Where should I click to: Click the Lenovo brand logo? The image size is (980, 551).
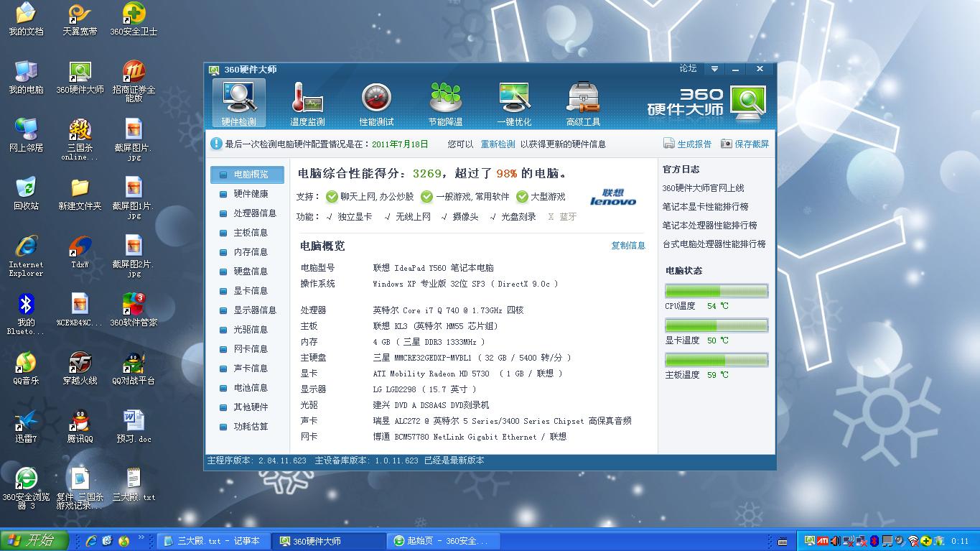(x=613, y=198)
